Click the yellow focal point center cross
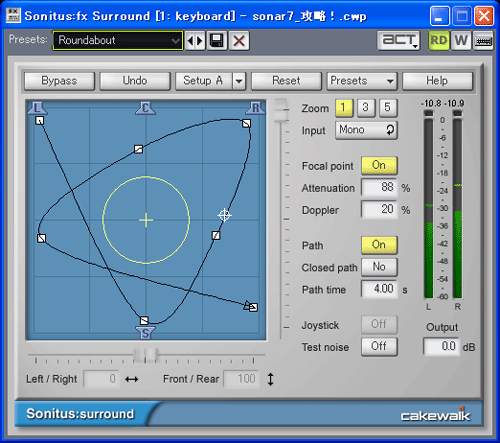 click(x=146, y=220)
